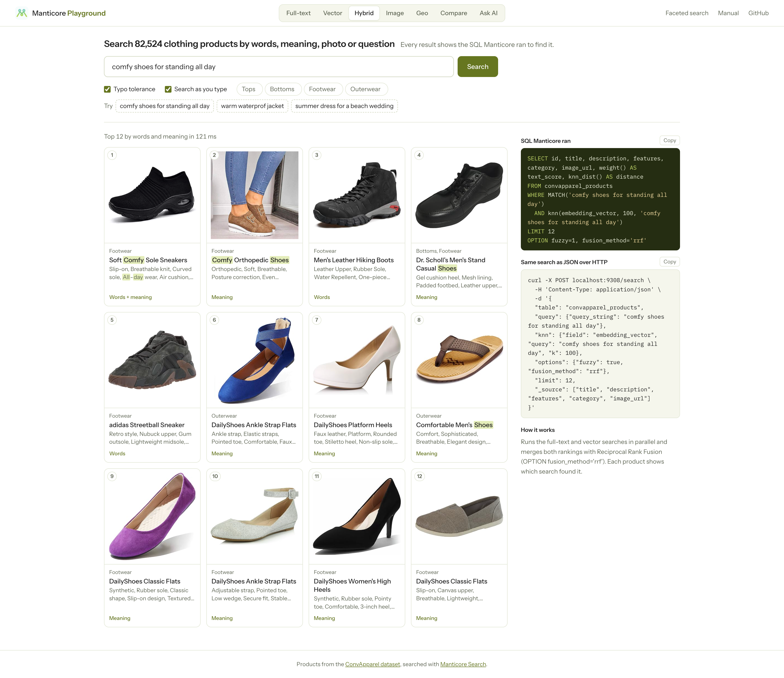Copy the SQL Manticore ran

point(669,140)
